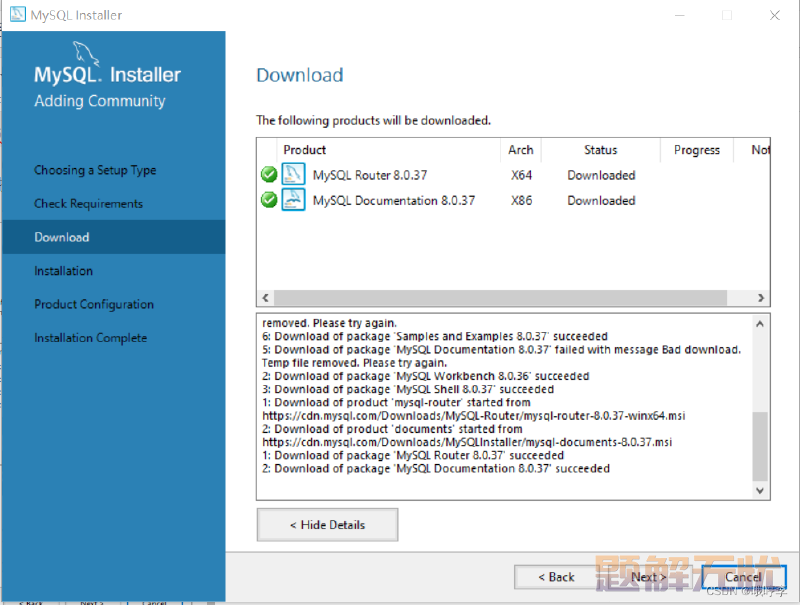Click the Download page heading

[299, 75]
